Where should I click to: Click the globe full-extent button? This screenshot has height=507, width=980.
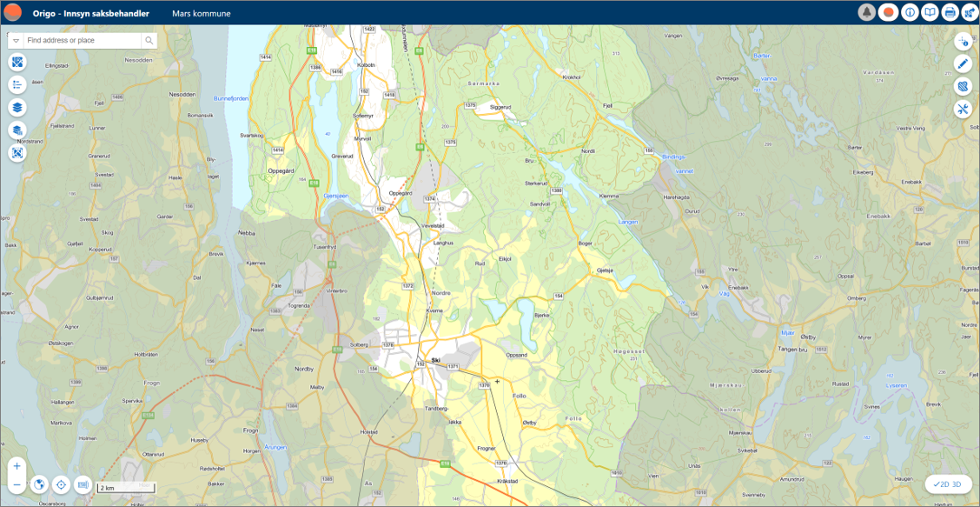click(39, 484)
